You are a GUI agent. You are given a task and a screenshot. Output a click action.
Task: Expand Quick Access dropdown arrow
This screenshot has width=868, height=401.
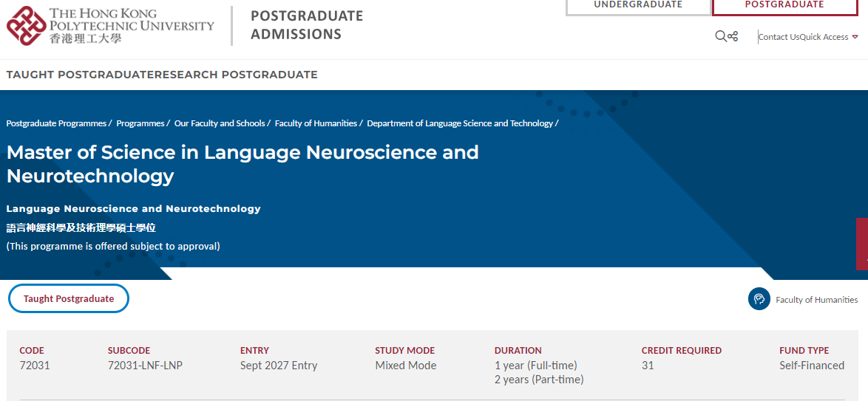click(855, 37)
